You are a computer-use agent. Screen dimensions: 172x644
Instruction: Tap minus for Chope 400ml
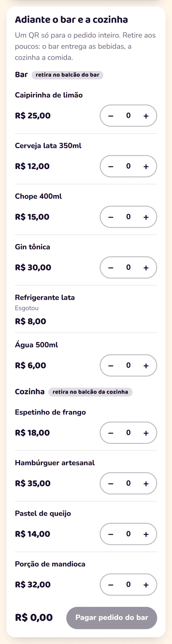111,217
